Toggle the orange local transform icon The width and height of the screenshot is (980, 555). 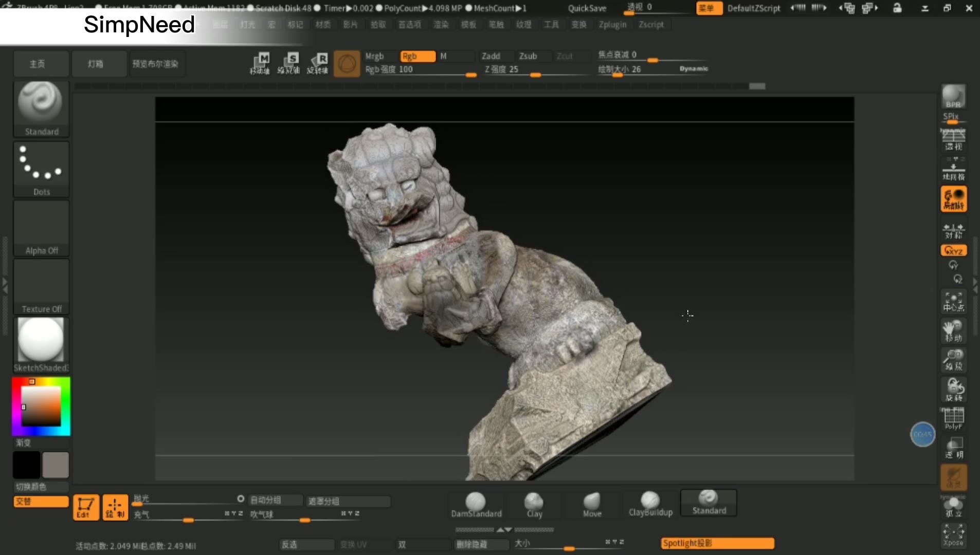(953, 199)
